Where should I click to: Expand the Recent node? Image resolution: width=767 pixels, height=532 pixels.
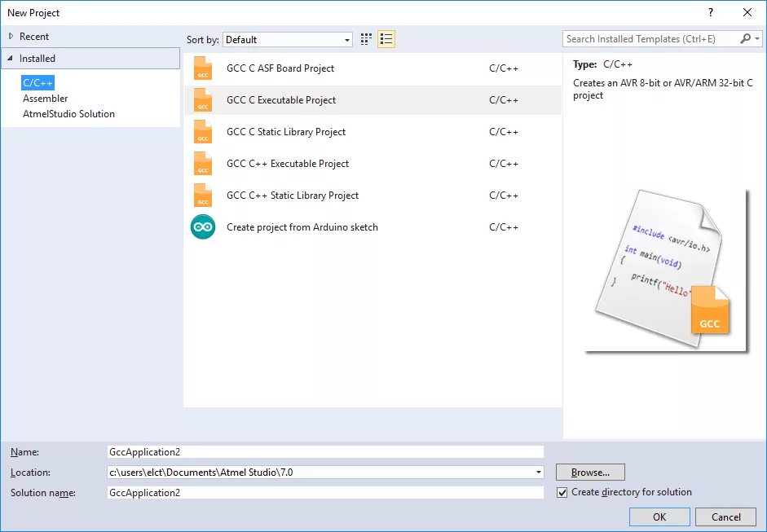coord(11,36)
